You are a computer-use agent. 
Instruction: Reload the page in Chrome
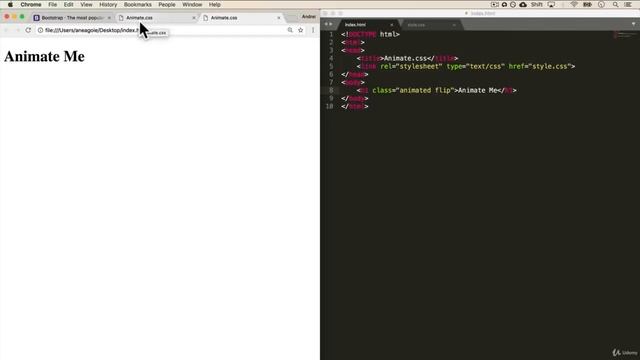pyautogui.click(x=28, y=30)
